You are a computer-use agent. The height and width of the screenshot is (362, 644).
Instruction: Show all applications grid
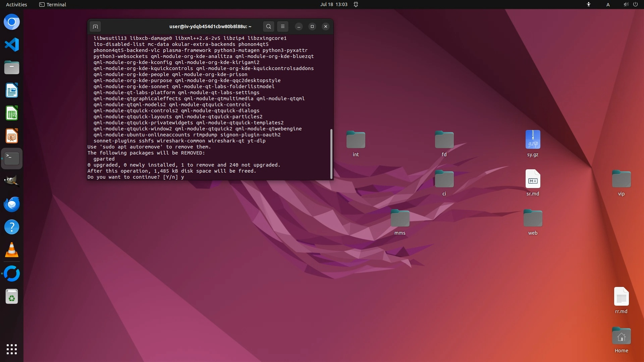tap(12, 349)
